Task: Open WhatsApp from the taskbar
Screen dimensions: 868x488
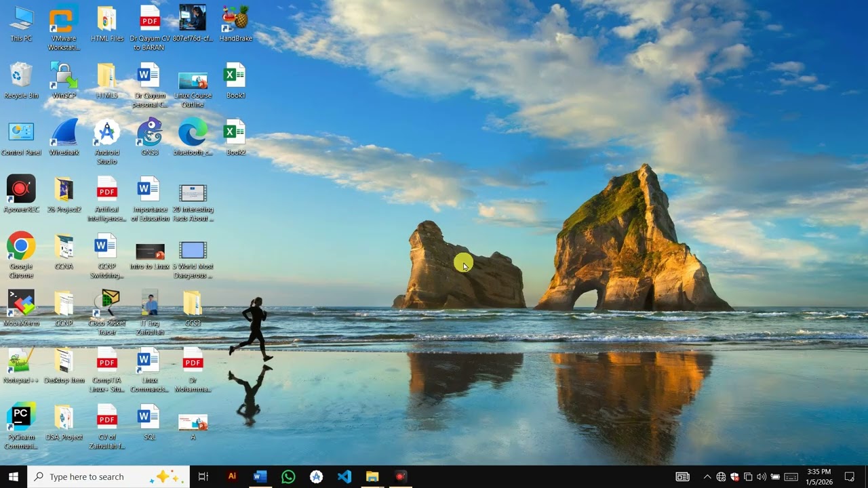Action: click(x=288, y=476)
